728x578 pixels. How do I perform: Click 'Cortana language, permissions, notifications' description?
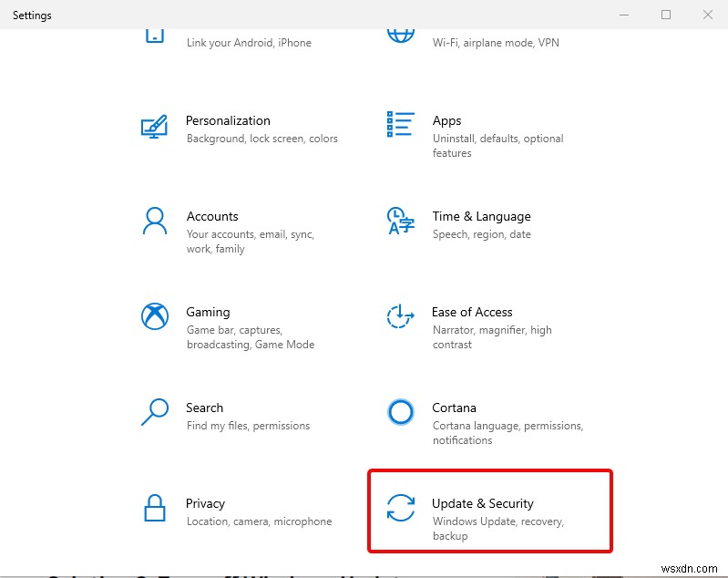(508, 432)
